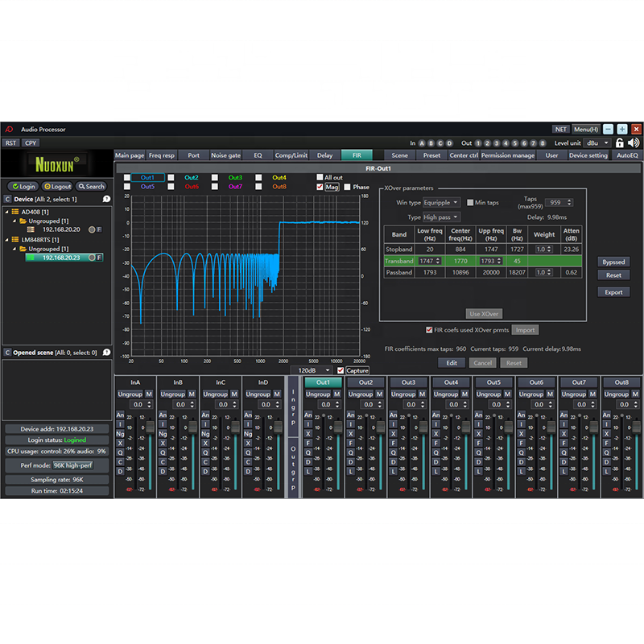Uncheck the Mag checkbox

320,187
